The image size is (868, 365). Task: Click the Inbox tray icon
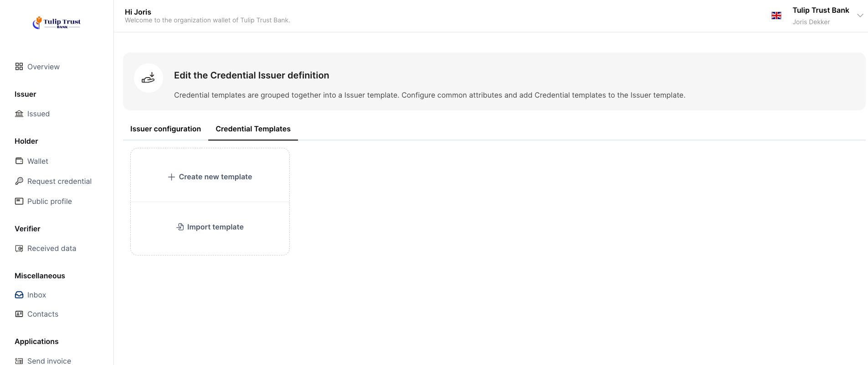[x=19, y=295]
